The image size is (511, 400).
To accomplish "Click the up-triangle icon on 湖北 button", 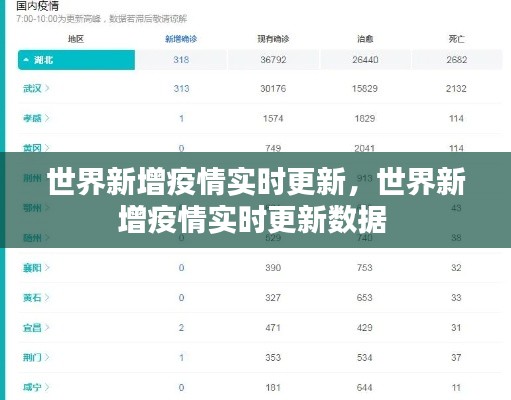I will coord(26,60).
